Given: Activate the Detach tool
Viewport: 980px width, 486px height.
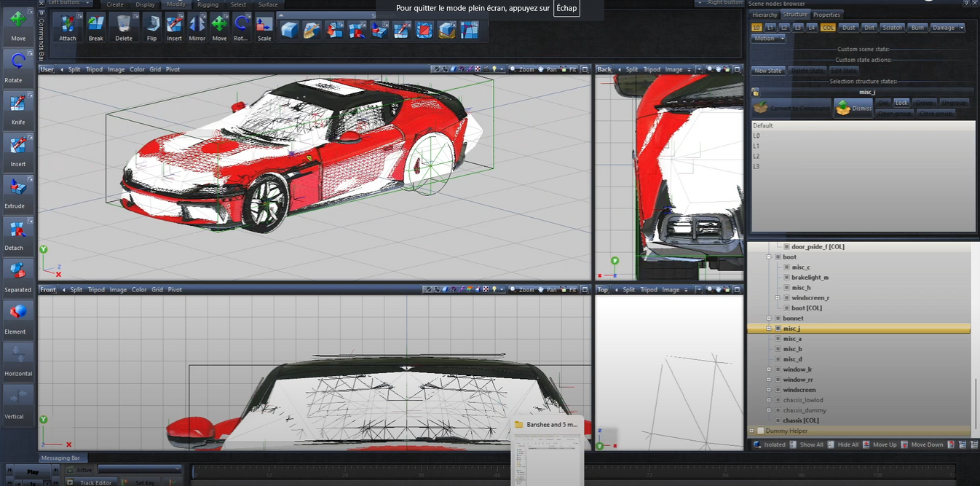Looking at the screenshot, I should pos(16,233).
